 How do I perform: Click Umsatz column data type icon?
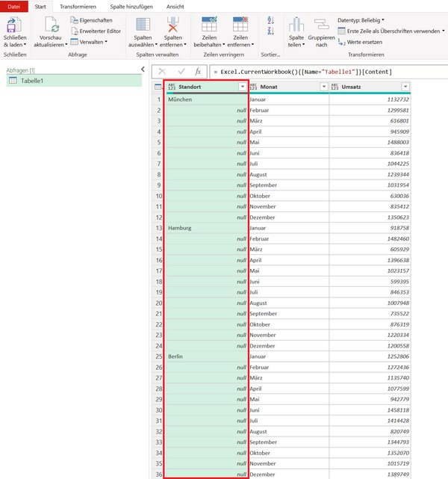pos(335,87)
